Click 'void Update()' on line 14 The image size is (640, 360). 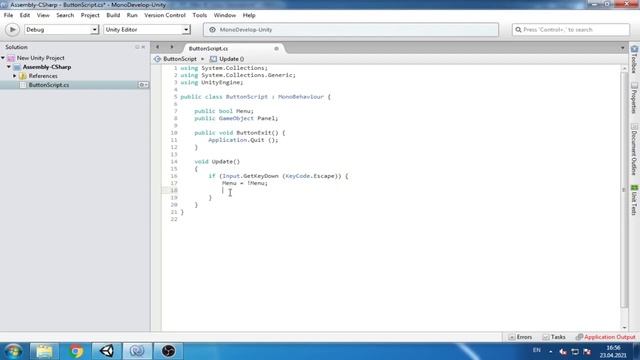pos(217,162)
